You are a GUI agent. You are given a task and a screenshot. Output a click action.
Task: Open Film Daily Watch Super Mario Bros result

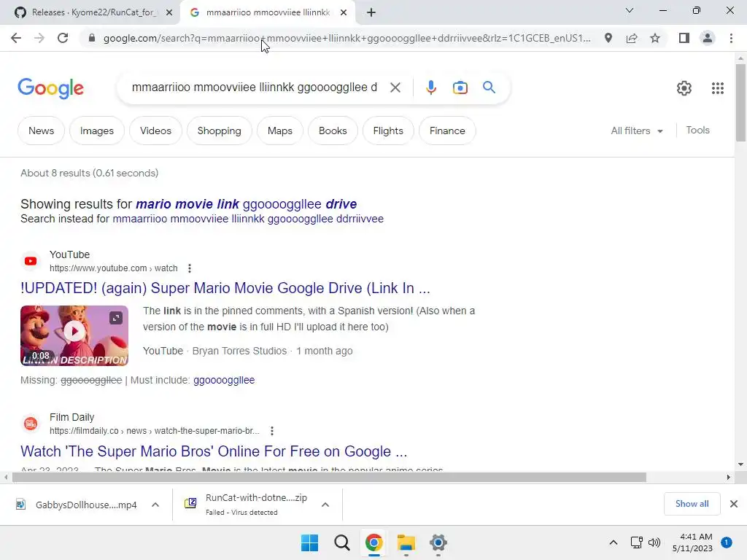click(214, 451)
